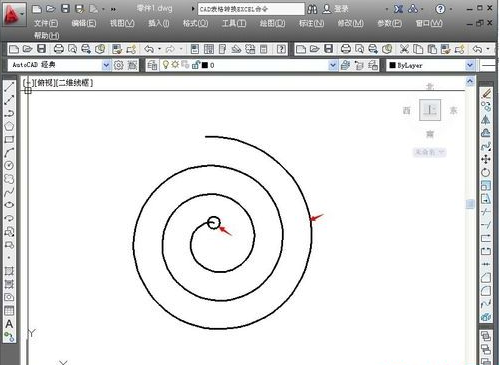Select the Rectangle drawing tool
This screenshot has width=500, height=365.
(x=9, y=139)
